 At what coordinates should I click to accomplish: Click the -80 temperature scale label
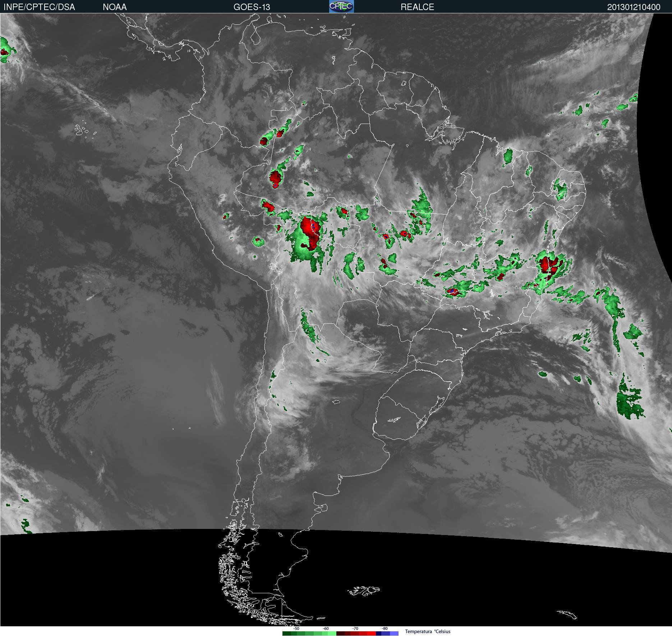pos(385,628)
